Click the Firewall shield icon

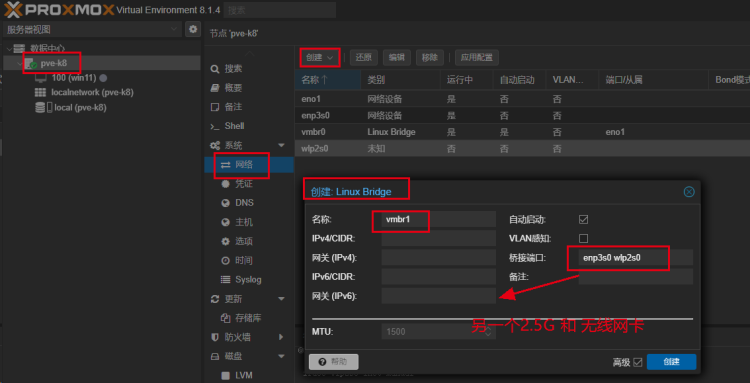(215, 337)
